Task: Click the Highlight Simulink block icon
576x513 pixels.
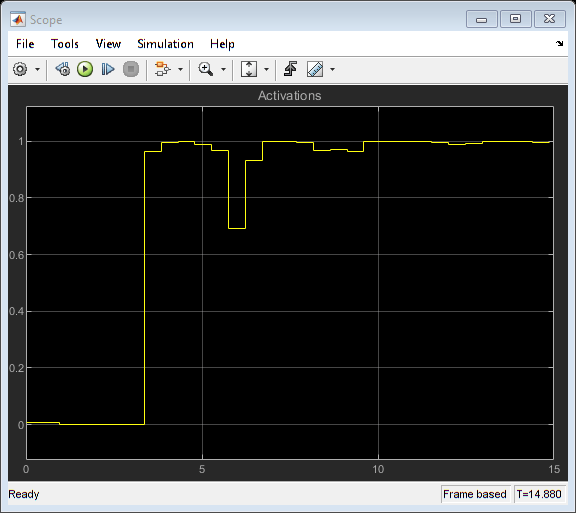Action: [162, 69]
